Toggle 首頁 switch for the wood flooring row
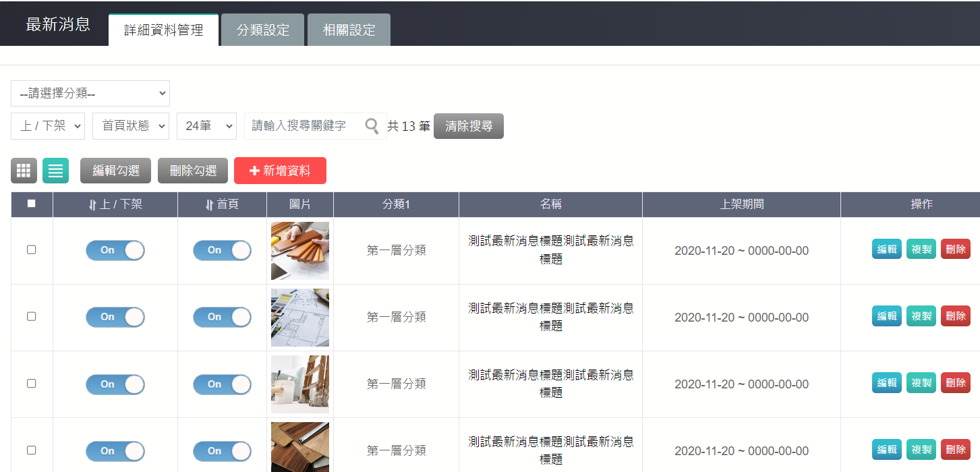Image resolution: width=980 pixels, height=472 pixels. (222, 451)
